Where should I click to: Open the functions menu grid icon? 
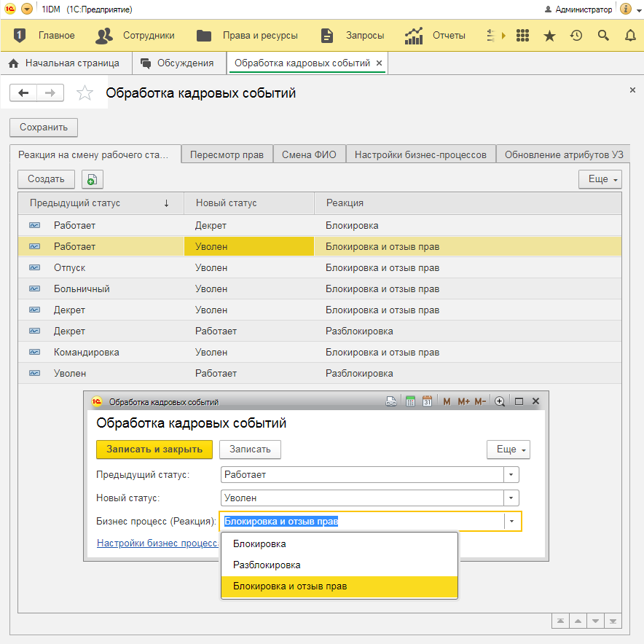tap(522, 36)
